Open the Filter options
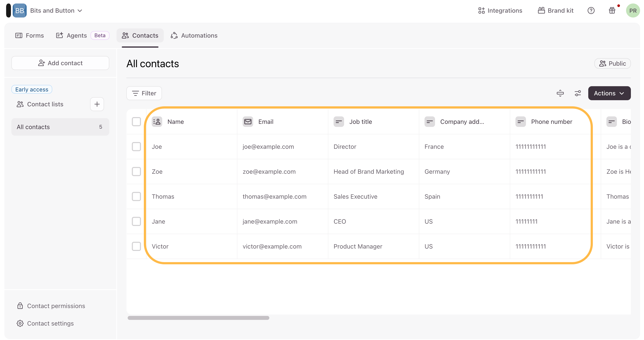Screen dimensions: 644x340 pos(144,93)
